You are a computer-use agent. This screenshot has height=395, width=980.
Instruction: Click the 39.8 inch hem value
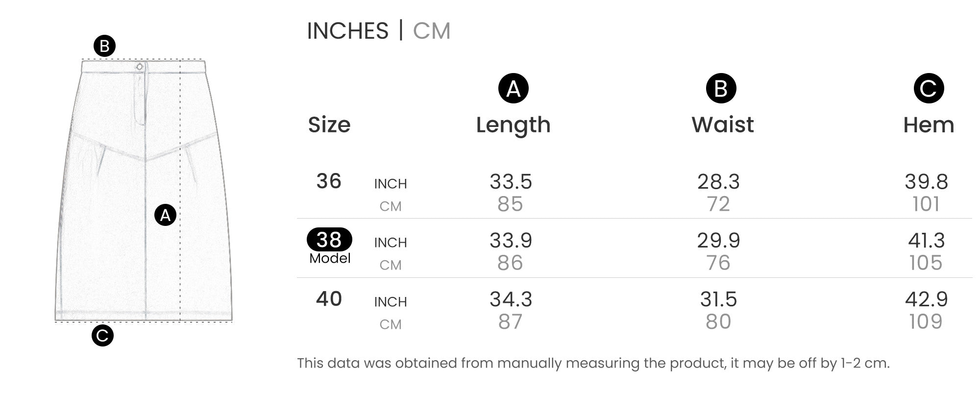click(926, 182)
